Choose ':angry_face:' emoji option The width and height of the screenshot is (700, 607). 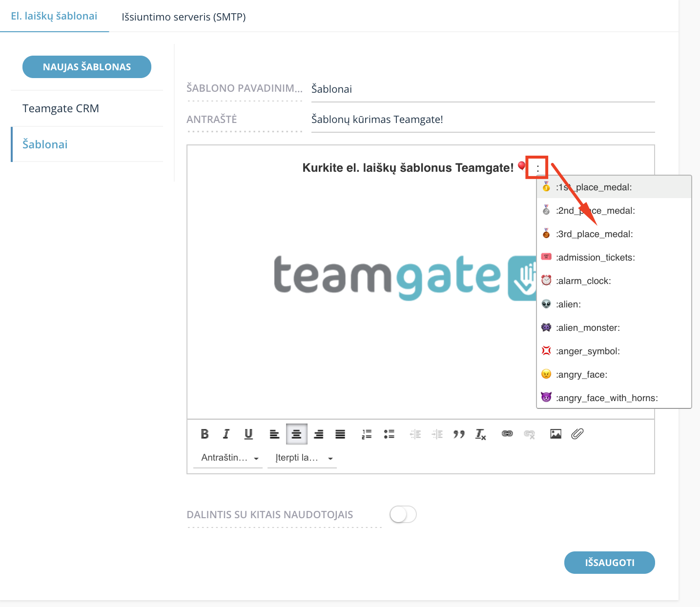tap(614, 375)
